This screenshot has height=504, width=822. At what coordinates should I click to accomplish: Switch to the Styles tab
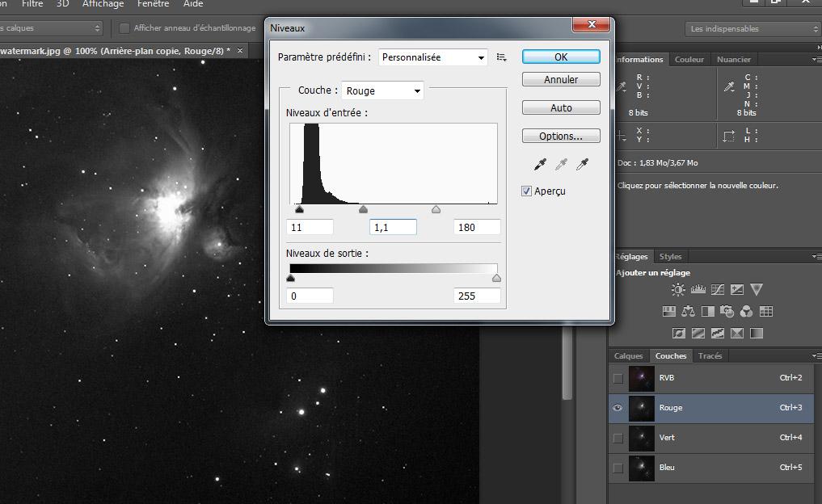pos(670,257)
